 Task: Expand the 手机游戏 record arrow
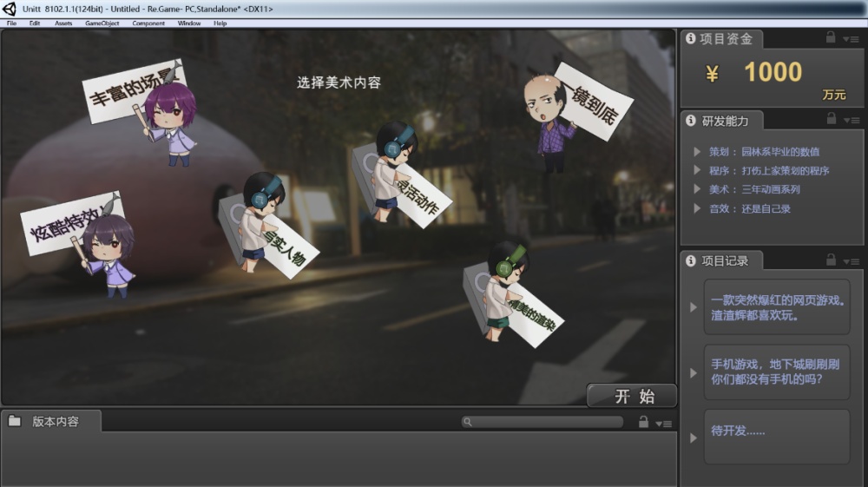click(x=693, y=373)
